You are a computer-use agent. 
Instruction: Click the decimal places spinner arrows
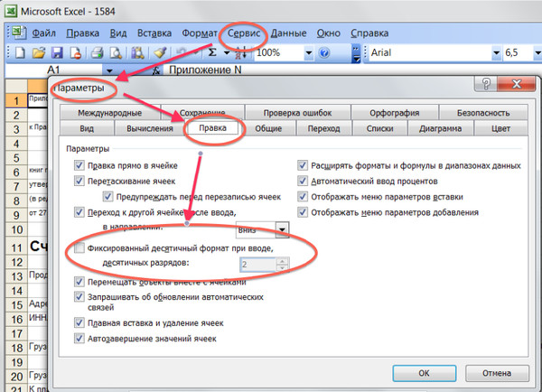click(283, 265)
